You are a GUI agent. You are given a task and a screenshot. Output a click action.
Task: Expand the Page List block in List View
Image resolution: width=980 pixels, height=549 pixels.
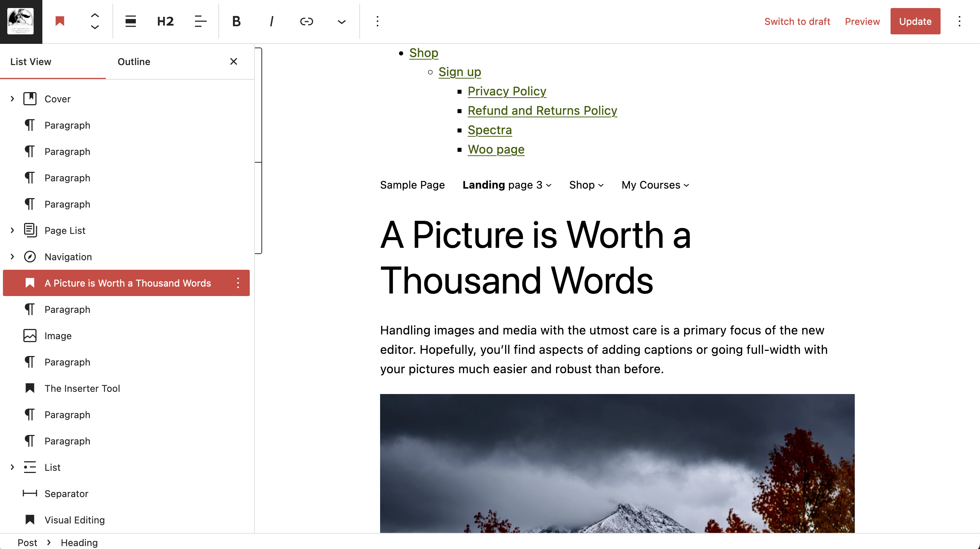12,230
